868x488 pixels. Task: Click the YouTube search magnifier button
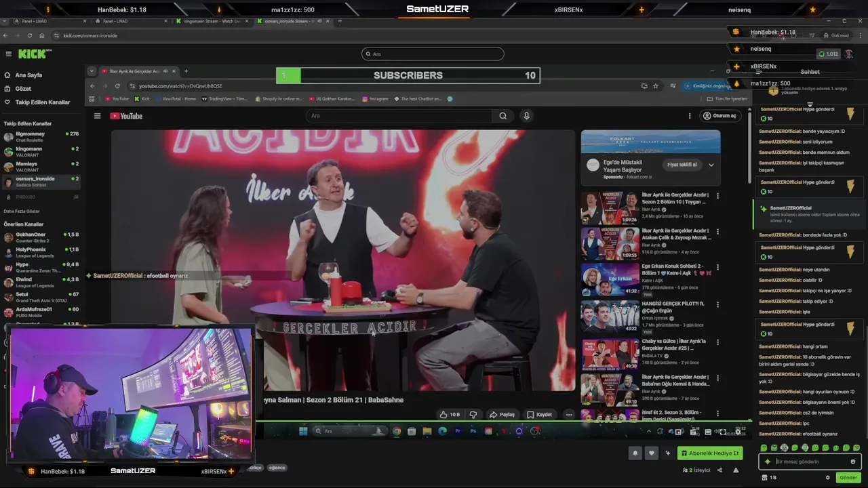pos(502,116)
